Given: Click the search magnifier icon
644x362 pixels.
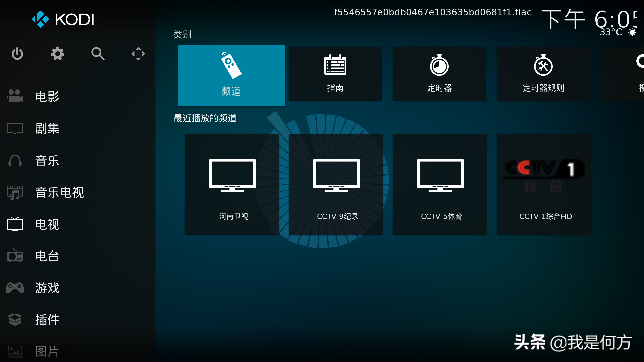Looking at the screenshot, I should (x=98, y=54).
